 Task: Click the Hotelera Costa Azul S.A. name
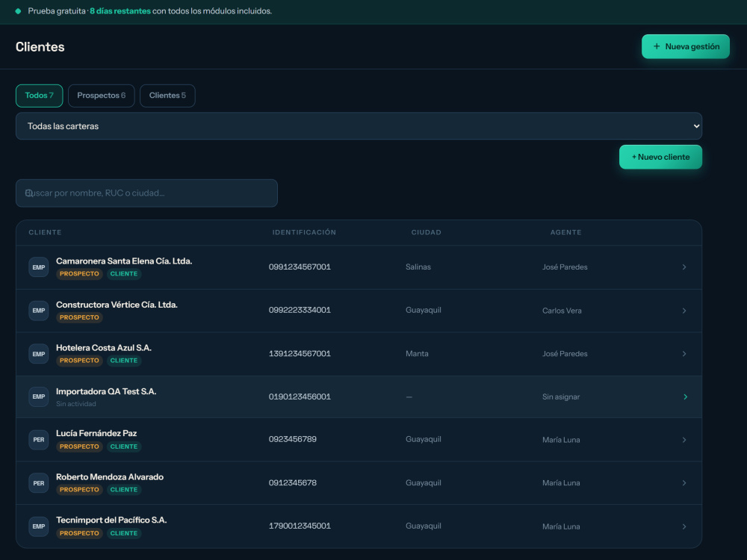104,348
